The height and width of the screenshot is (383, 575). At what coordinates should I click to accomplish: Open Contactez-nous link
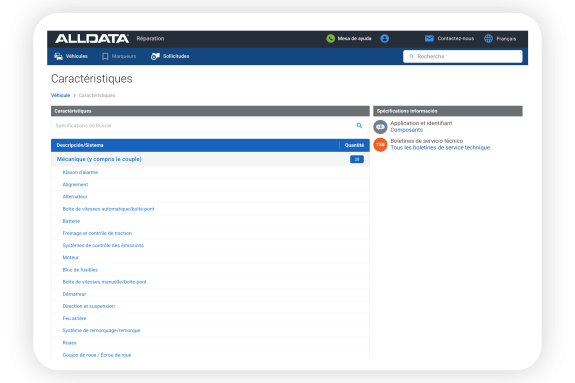tap(455, 39)
